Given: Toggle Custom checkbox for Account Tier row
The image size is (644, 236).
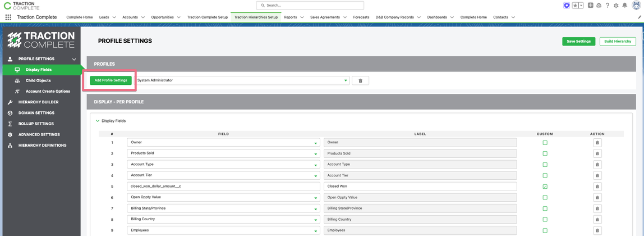Looking at the screenshot, I should pyautogui.click(x=545, y=175).
